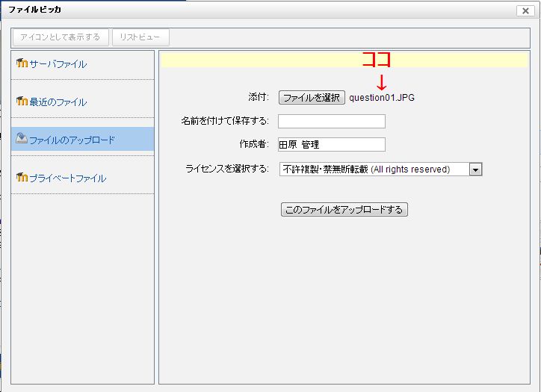
Task: Open the ライセンスを選択する combo box
Action: pyautogui.click(x=374, y=169)
